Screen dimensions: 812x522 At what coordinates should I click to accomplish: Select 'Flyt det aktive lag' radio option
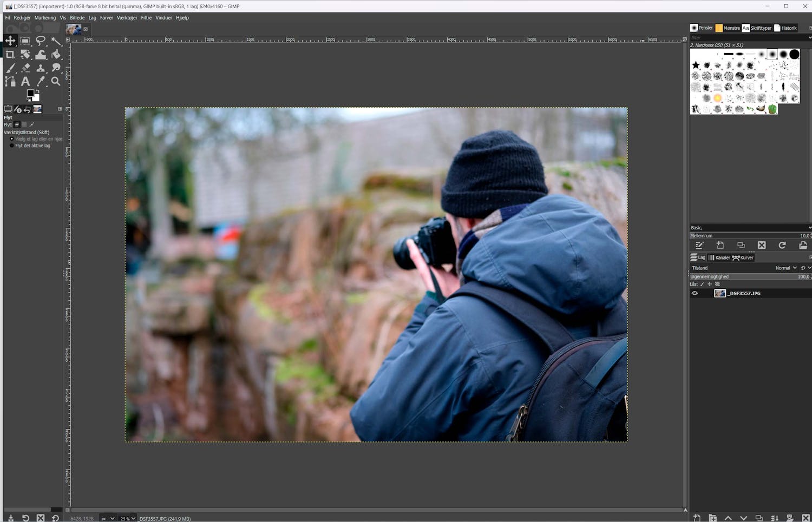tap(12, 146)
